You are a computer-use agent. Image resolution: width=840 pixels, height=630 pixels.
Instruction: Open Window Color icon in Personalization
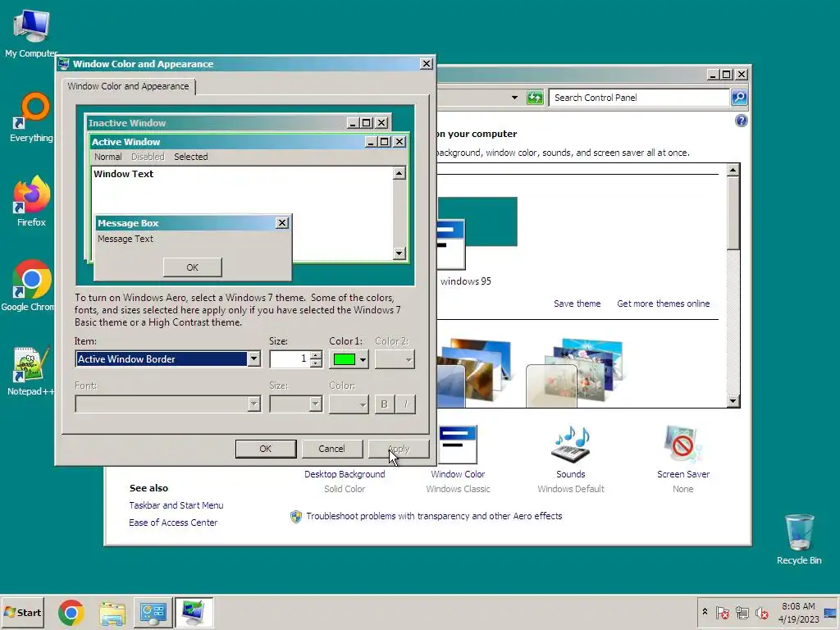[458, 445]
